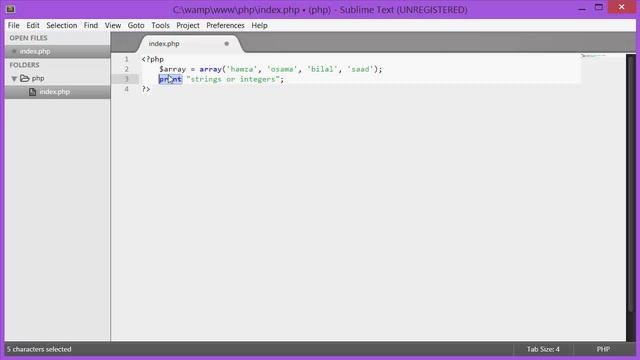Click line number 4 in gutter
The width and height of the screenshot is (640, 360).
pos(127,89)
